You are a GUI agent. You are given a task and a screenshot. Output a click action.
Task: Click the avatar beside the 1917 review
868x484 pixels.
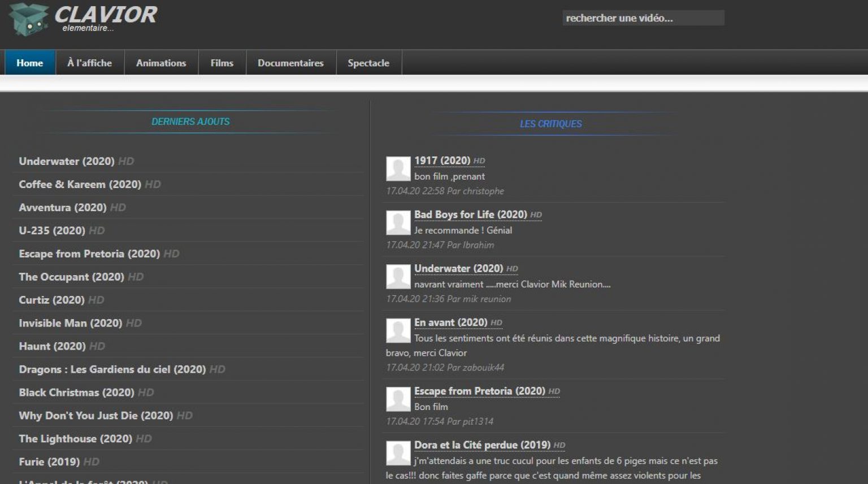coord(398,168)
